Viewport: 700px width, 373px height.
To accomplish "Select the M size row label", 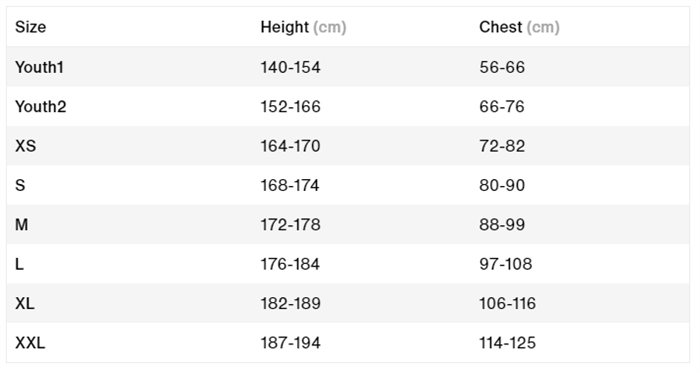I will pyautogui.click(x=21, y=224).
